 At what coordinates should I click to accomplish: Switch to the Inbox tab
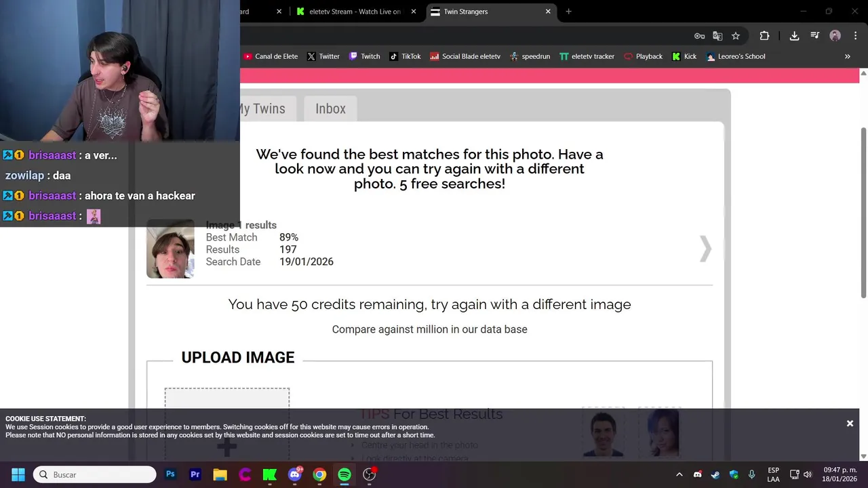(330, 108)
